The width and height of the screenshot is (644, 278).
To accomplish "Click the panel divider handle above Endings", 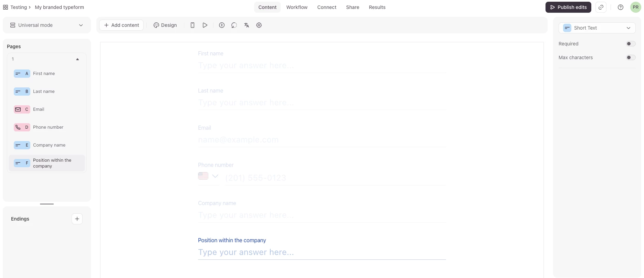I will pyautogui.click(x=47, y=204).
